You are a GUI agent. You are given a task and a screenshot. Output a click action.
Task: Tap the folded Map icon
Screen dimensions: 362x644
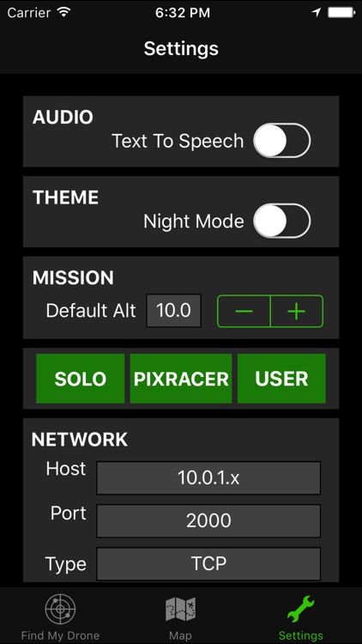click(x=181, y=610)
